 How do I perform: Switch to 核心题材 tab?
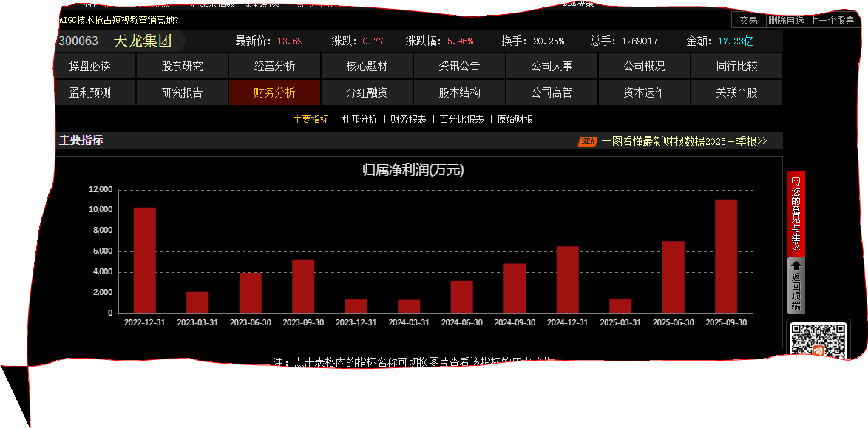coord(367,67)
